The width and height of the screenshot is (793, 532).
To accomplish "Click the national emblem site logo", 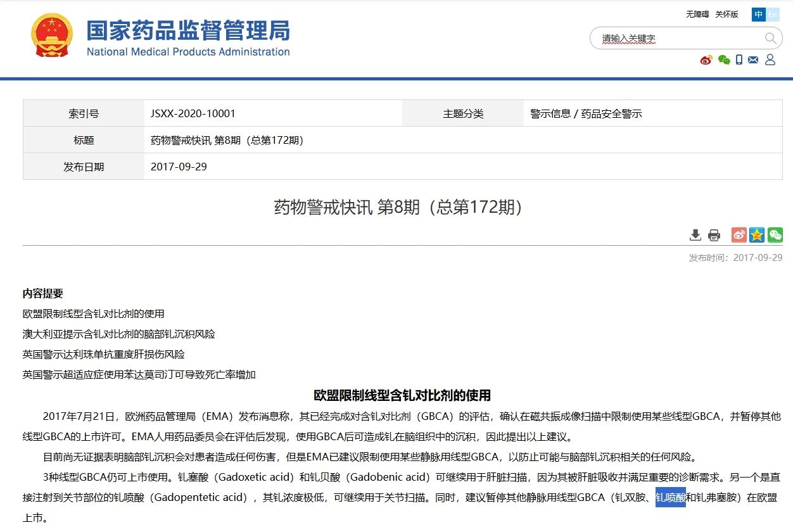I will (x=52, y=35).
